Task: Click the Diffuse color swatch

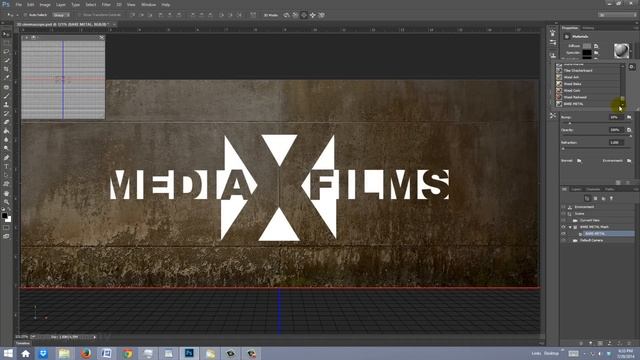Action: (x=587, y=46)
